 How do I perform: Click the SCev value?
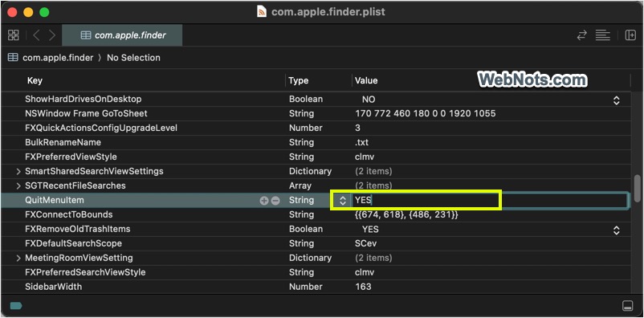[x=365, y=243]
